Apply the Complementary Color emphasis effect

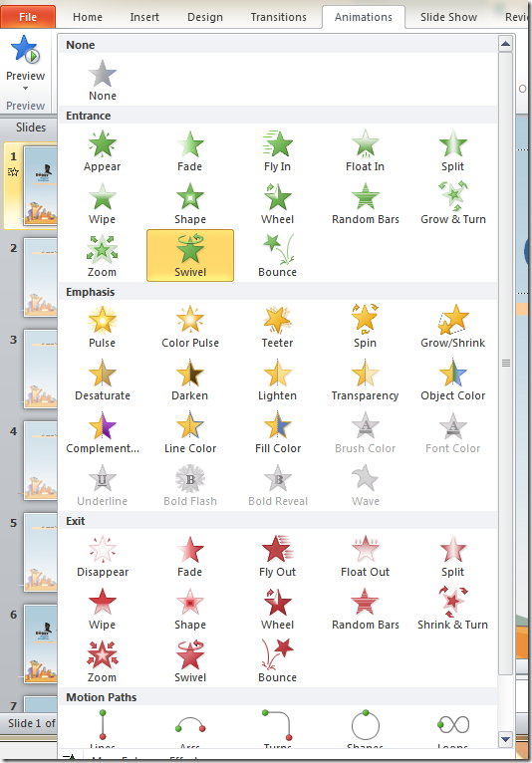(103, 432)
